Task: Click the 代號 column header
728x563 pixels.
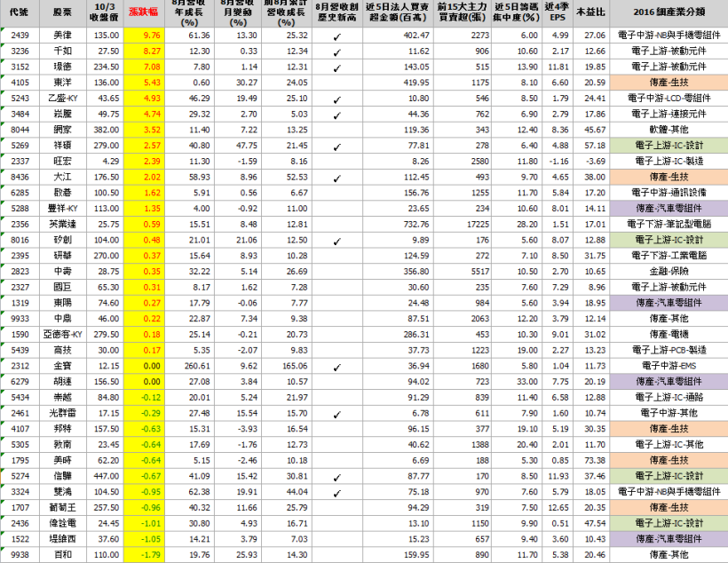Action: point(20,12)
